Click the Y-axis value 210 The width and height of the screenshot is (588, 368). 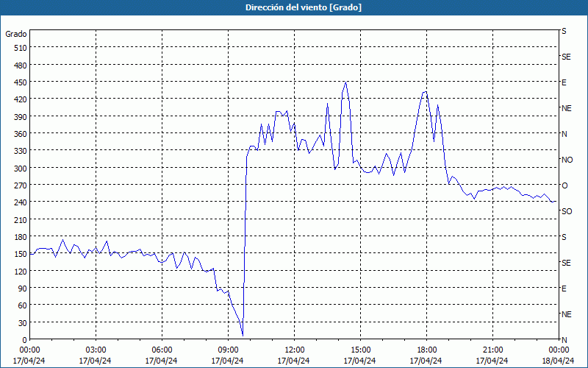(x=21, y=219)
